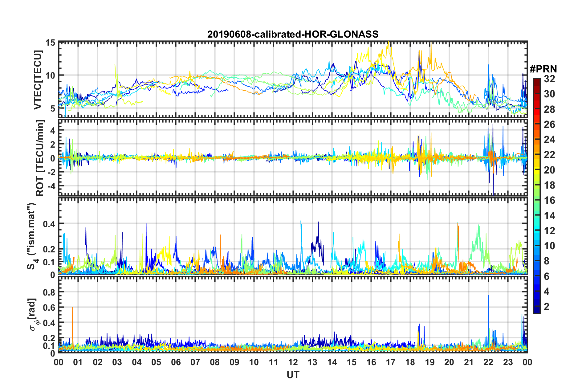Image resolution: width=586 pixels, height=392 pixels.
Task: Click the blue sigma phi peak at 22 UT
Action: pos(488,321)
